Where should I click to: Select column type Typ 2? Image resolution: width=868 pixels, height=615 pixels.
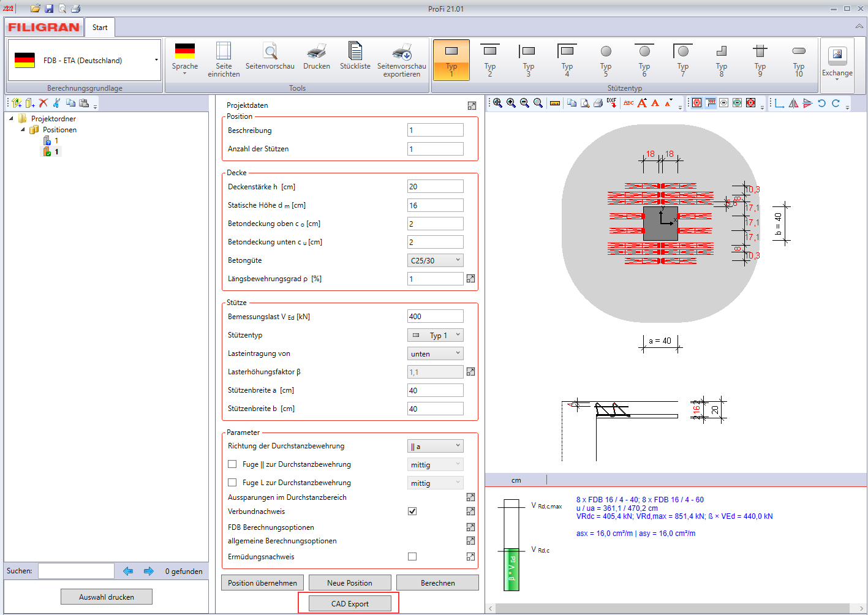coord(490,60)
